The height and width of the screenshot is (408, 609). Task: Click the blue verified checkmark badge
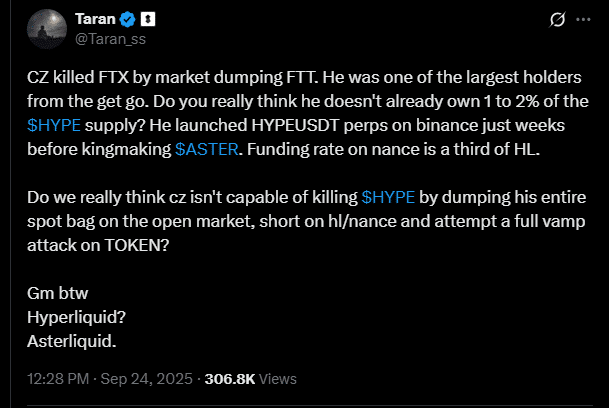click(127, 20)
